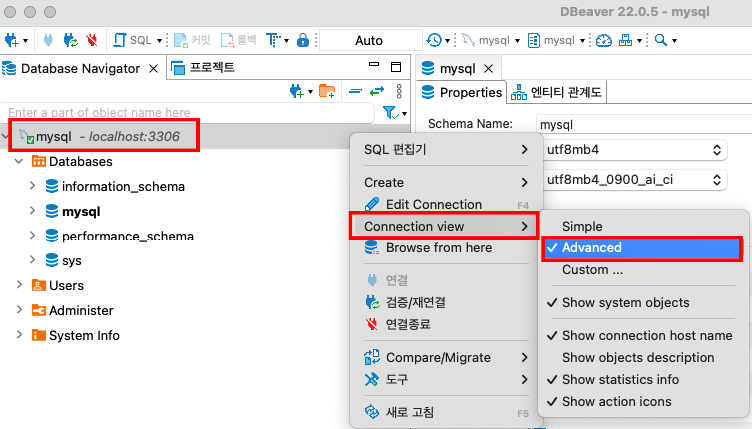Click the lock icon in toolbar

(x=303, y=40)
